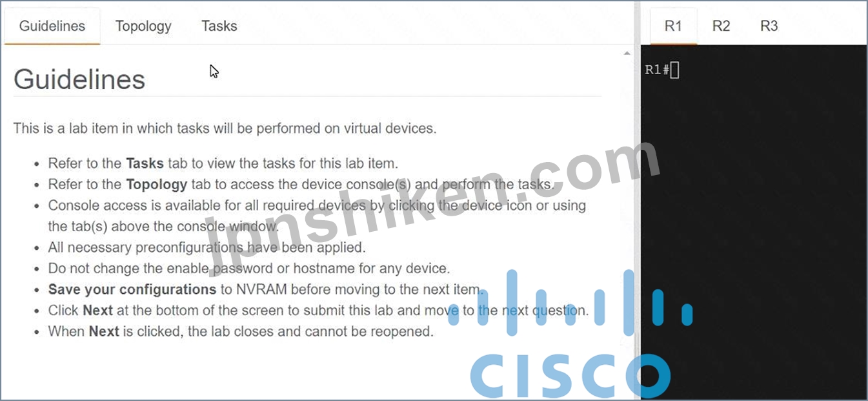Click the bold Save your configurations text
Viewport: 868px width, 401px height.
point(132,289)
